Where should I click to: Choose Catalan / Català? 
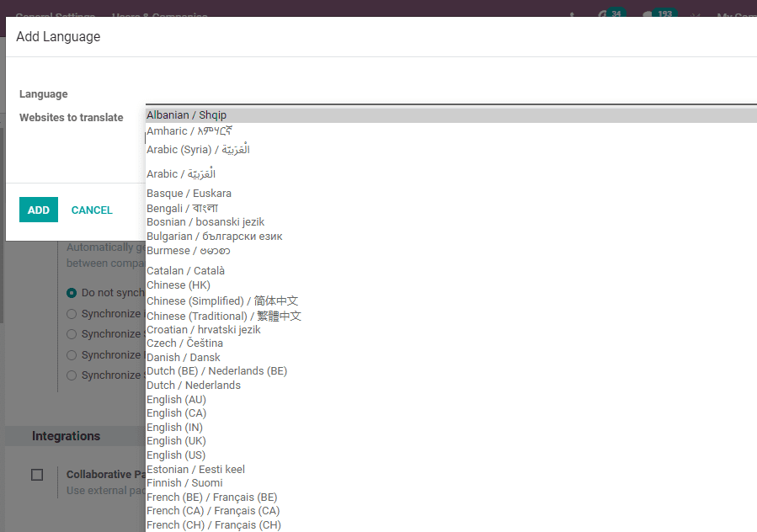coord(451,271)
